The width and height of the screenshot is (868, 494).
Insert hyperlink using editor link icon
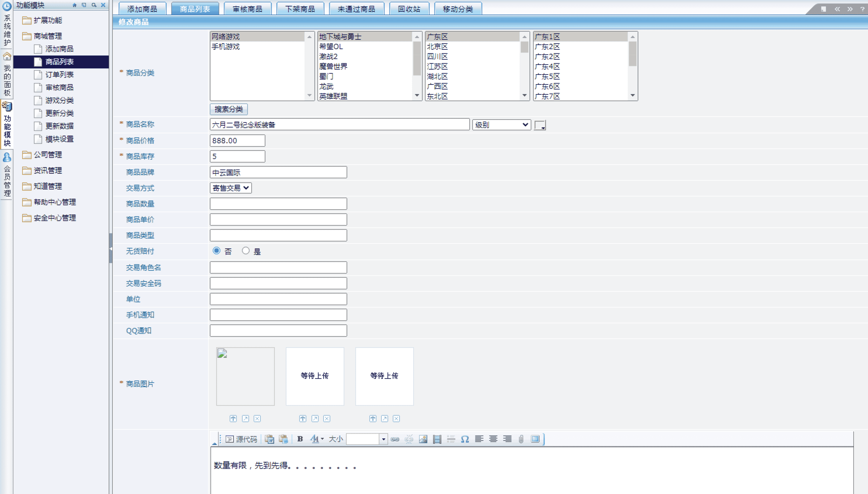pyautogui.click(x=395, y=439)
